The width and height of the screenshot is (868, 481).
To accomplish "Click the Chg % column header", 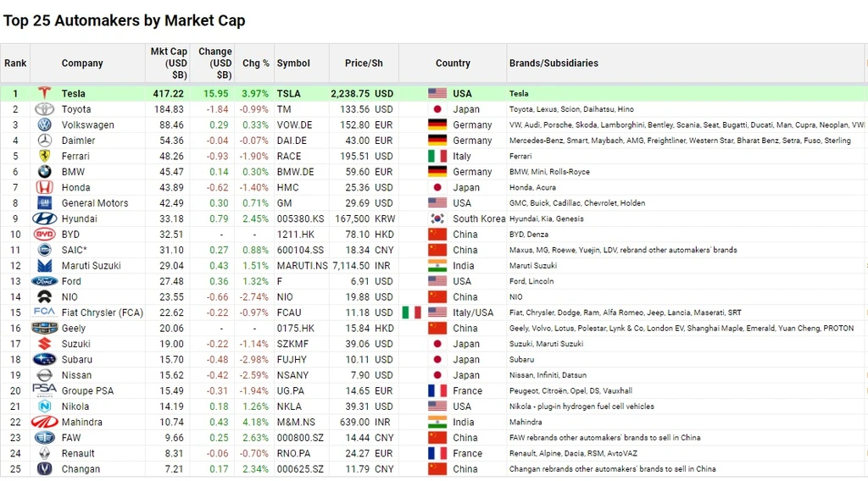I will (256, 63).
